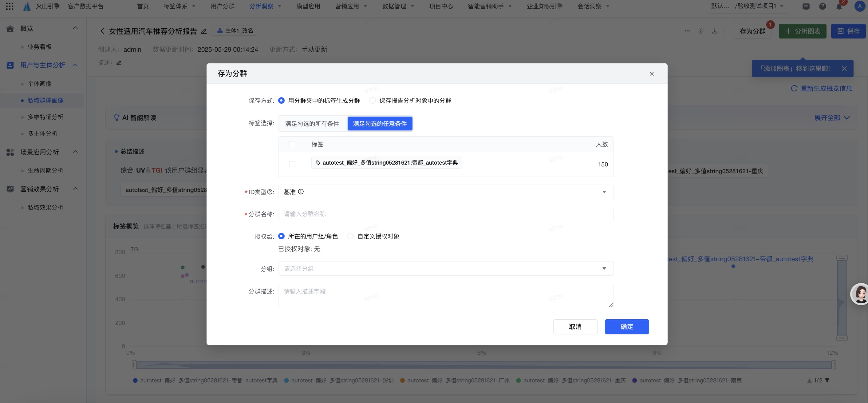
Task: Switch to 满足勾选的所有条件 tab
Action: 312,124
